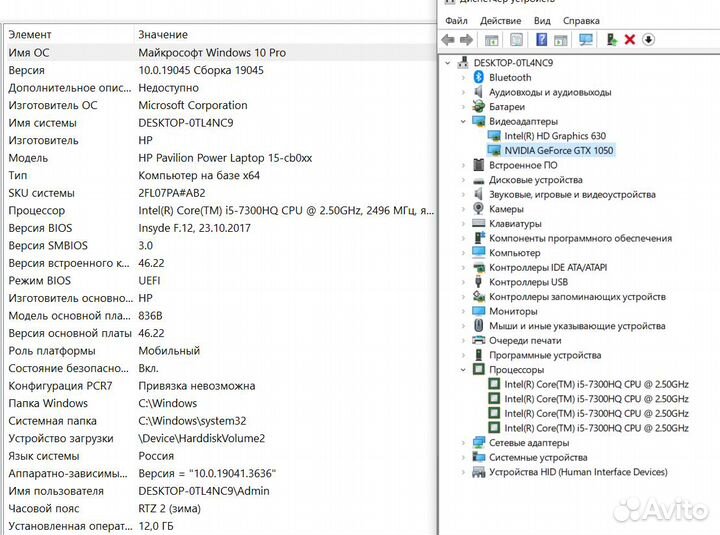The height and width of the screenshot is (535, 720).
Task: Click the help question mark toolbar icon
Action: click(541, 39)
